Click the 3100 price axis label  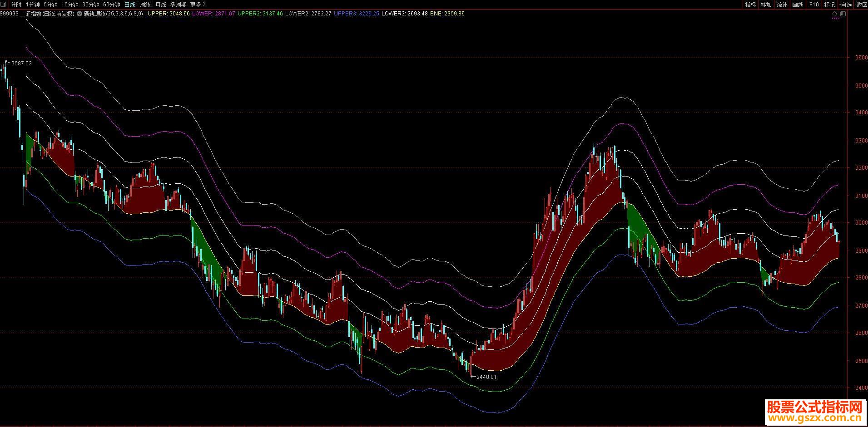pyautogui.click(x=862, y=196)
